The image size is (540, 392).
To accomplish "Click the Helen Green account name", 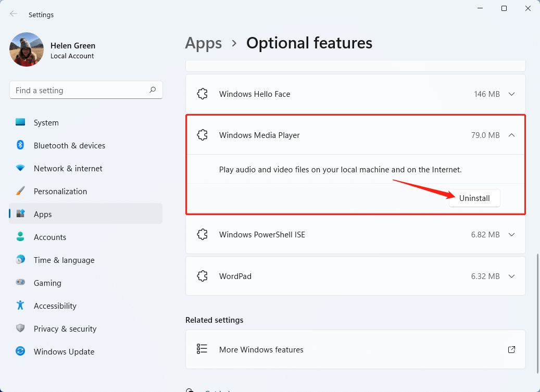I will click(73, 46).
